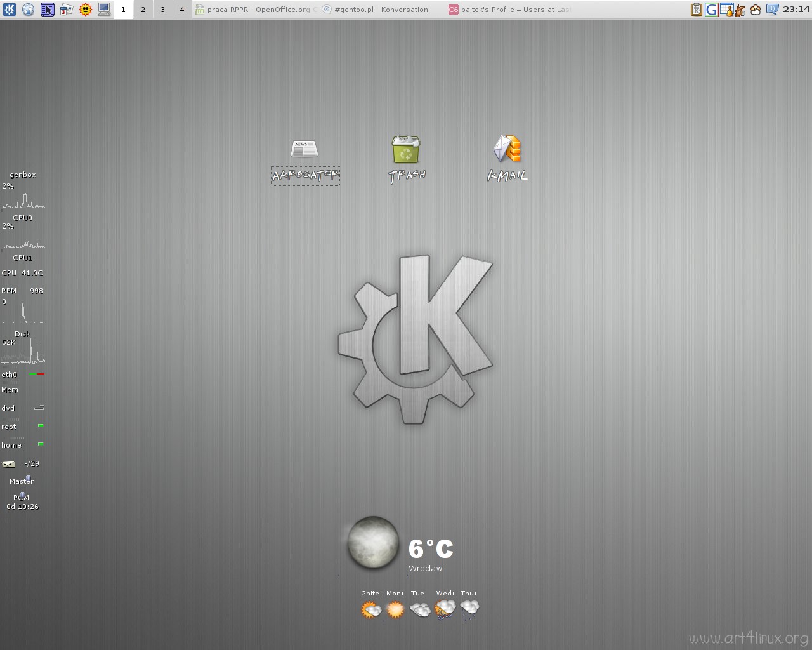This screenshot has width=812, height=650.
Task: Click the Tue cloudy forecast icon
Action: point(420,610)
